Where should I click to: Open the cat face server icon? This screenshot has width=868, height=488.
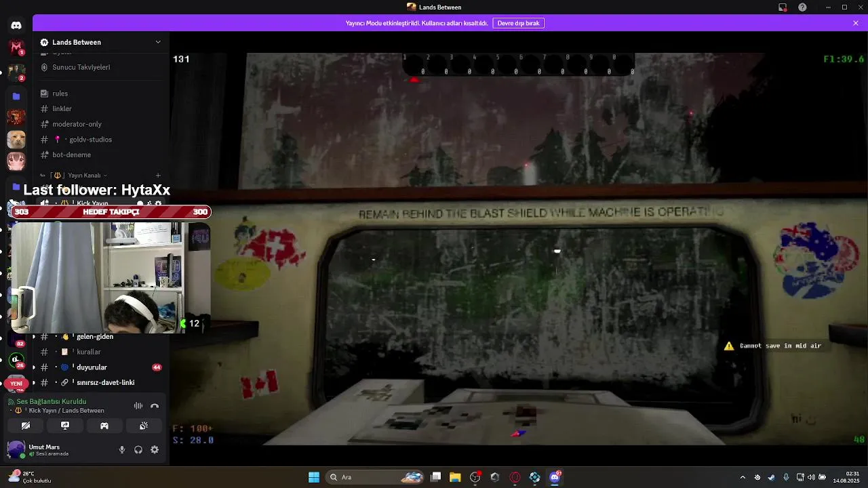16,140
